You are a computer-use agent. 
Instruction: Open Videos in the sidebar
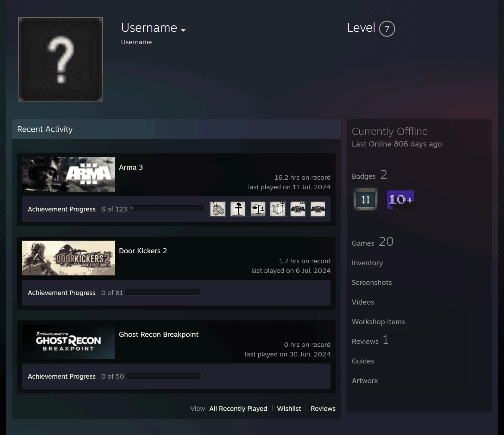[363, 302]
